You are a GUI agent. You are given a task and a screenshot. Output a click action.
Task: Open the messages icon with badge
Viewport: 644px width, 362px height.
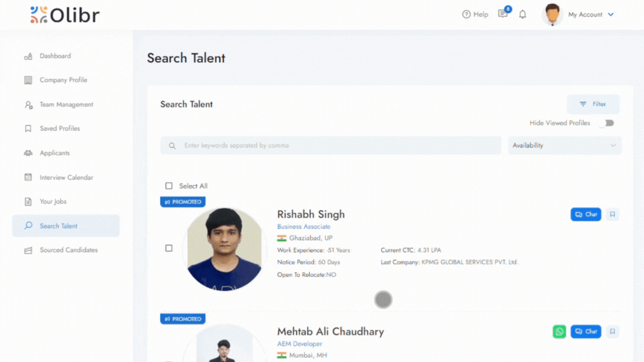tap(503, 14)
